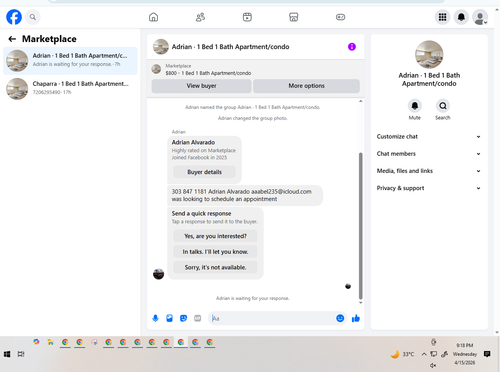Record a voice clip with microphone icon
The width and height of the screenshot is (500, 372).
155,318
